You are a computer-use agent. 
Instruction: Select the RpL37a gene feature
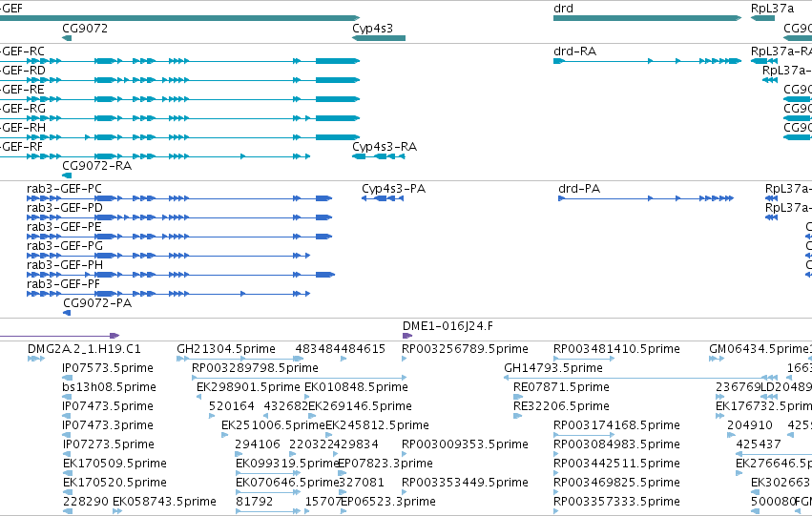[762, 18]
